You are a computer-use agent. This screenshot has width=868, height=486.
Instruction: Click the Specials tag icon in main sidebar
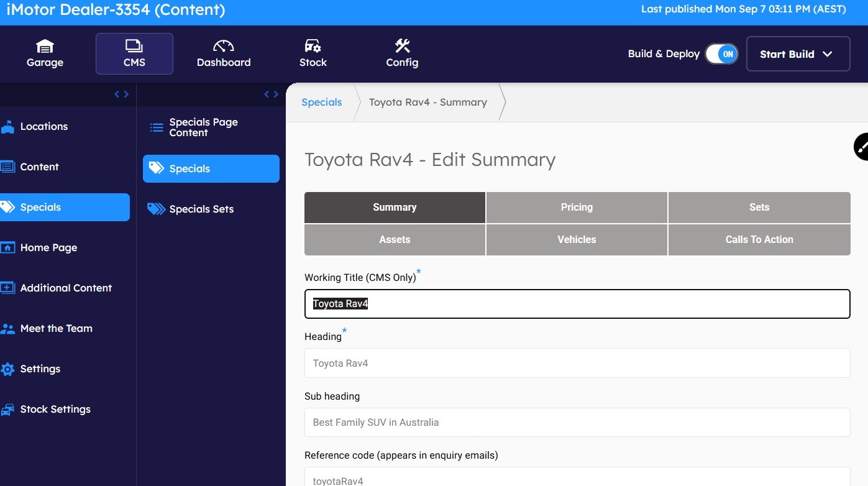click(x=7, y=207)
